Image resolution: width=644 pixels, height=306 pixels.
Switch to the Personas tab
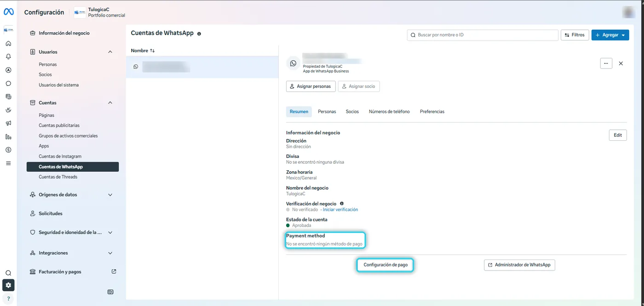pos(327,112)
